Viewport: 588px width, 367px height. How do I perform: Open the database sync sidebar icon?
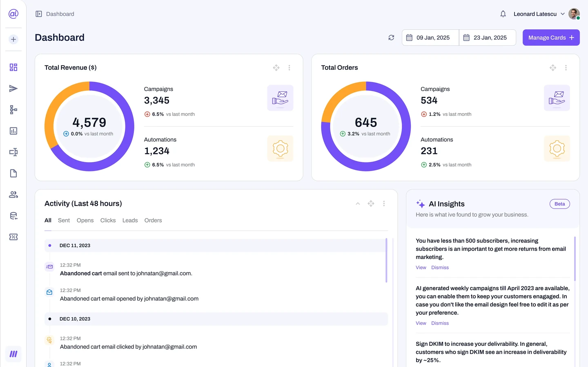pos(13,216)
